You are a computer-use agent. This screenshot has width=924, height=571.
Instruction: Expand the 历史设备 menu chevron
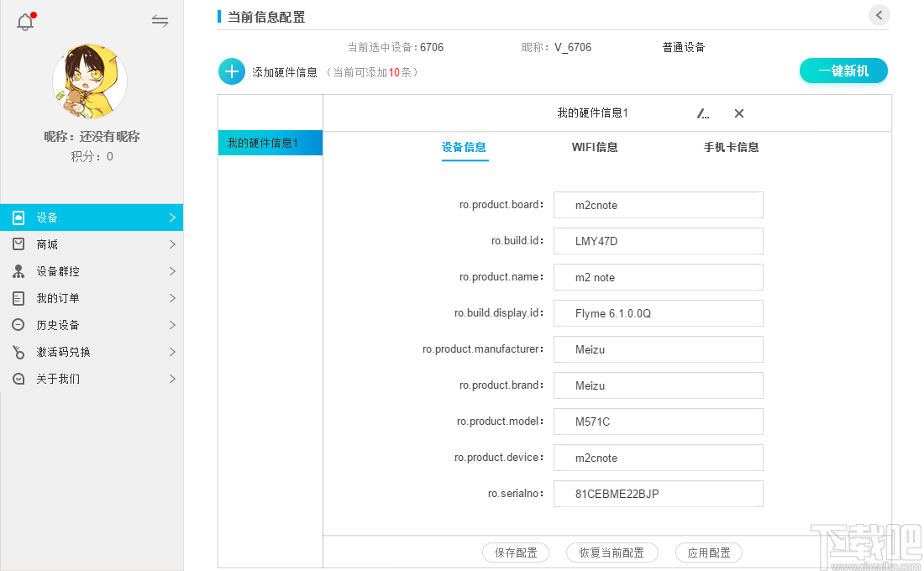point(172,325)
